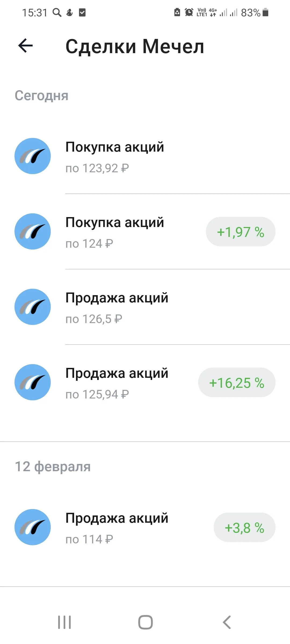Image resolution: width=290 pixels, height=644 pixels.
Task: Tap the Android navigation back chevron
Action: 227,622
